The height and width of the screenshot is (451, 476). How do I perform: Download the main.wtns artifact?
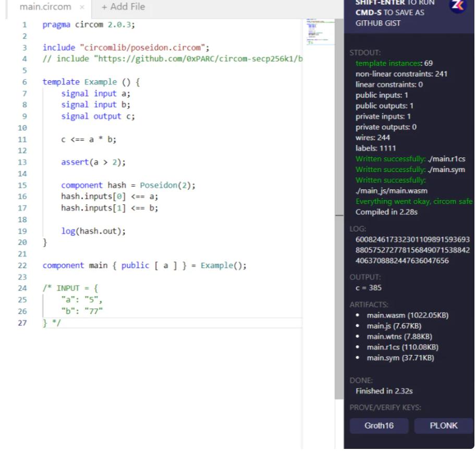click(x=399, y=336)
